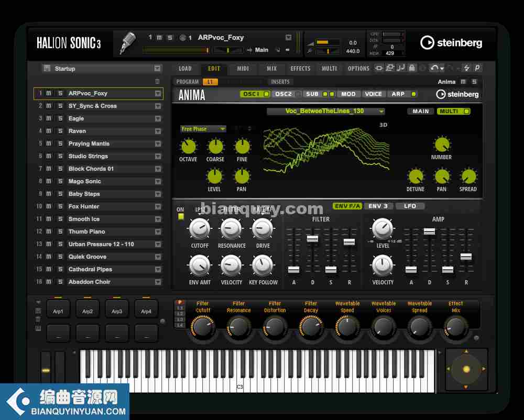Image resolution: width=524 pixels, height=420 pixels.
Task: Click the C3 key on keyboard
Action: (x=240, y=371)
